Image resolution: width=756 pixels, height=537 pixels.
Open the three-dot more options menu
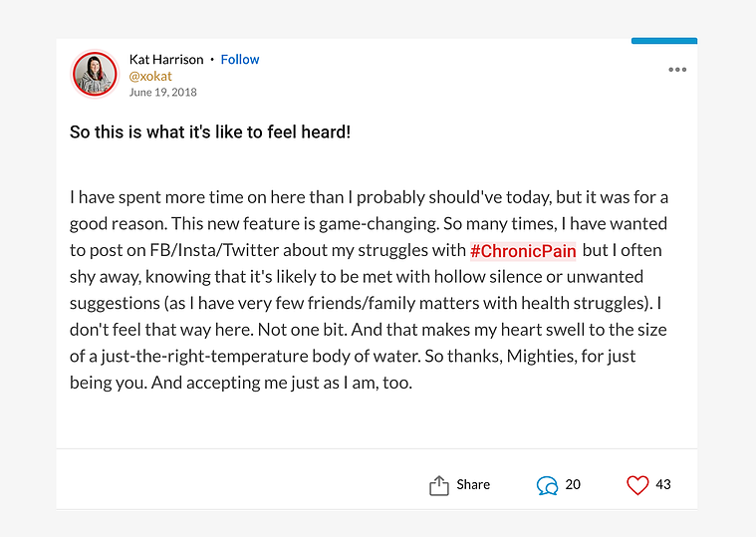pos(677,70)
